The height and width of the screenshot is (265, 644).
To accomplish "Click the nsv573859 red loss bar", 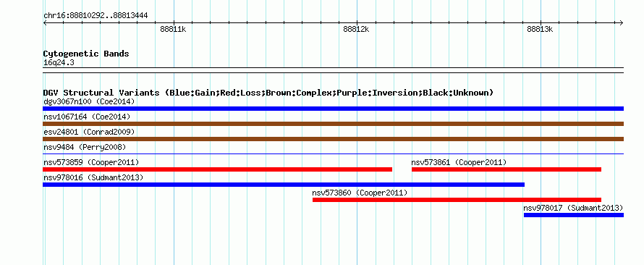I will [217, 169].
